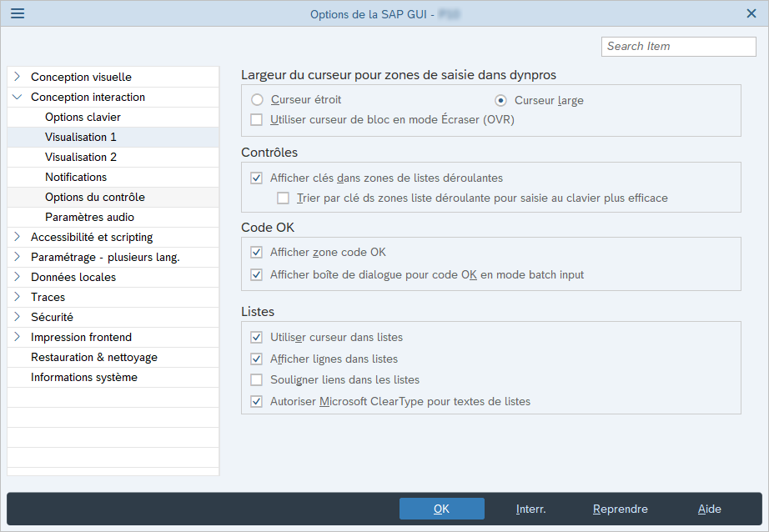The height and width of the screenshot is (532, 769).
Task: Expand the Sécurité tree arrow
Action: pos(17,317)
